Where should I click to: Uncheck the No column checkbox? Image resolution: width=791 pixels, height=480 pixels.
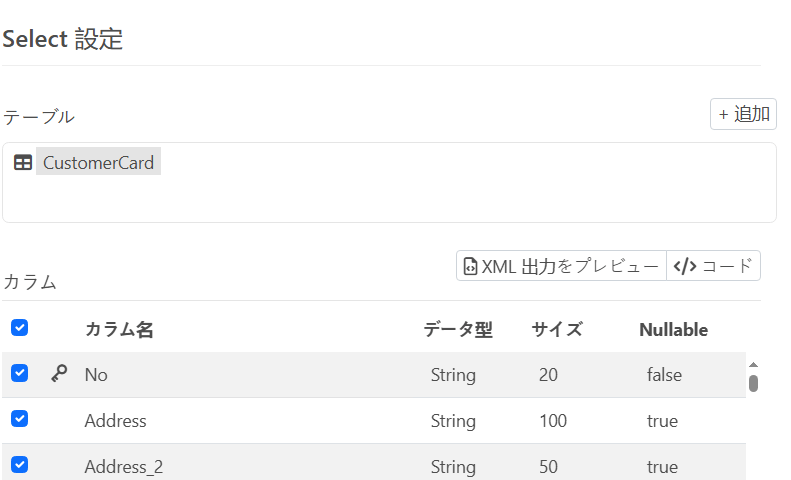tap(20, 374)
